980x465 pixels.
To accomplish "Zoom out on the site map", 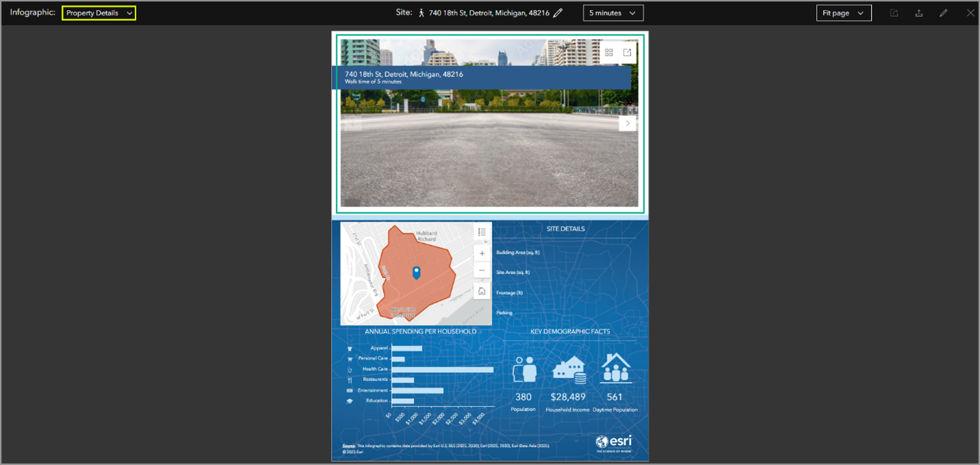I will click(482, 270).
